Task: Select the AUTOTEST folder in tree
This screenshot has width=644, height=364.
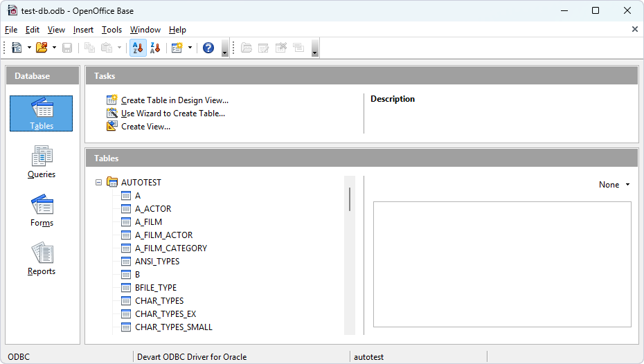Action: tap(141, 182)
